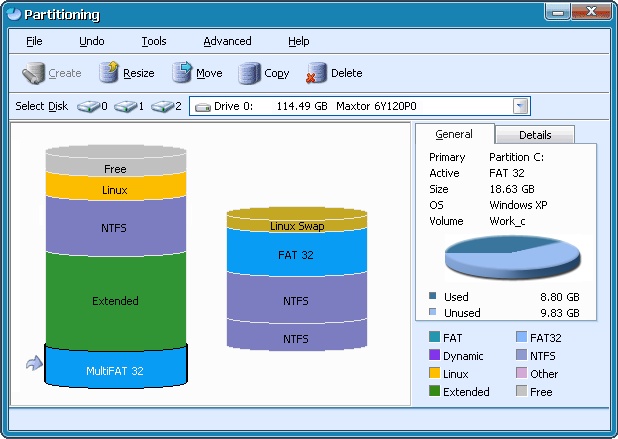618x439 pixels.
Task: Open the Help menu
Action: [298, 41]
